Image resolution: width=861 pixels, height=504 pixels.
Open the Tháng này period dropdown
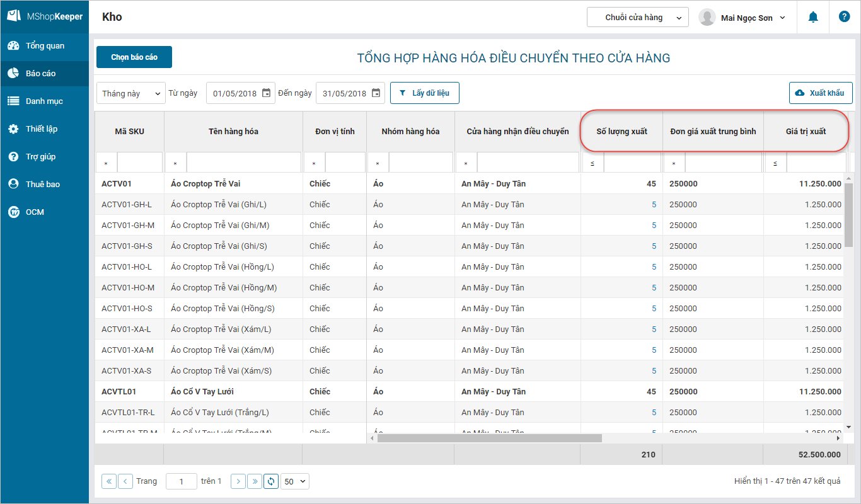130,93
